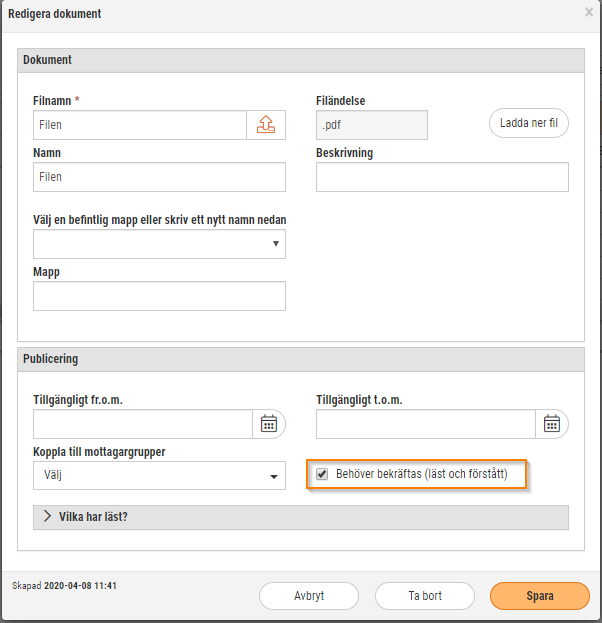This screenshot has width=602, height=623.
Task: Click the Ladda ner fil button
Action: click(x=528, y=123)
